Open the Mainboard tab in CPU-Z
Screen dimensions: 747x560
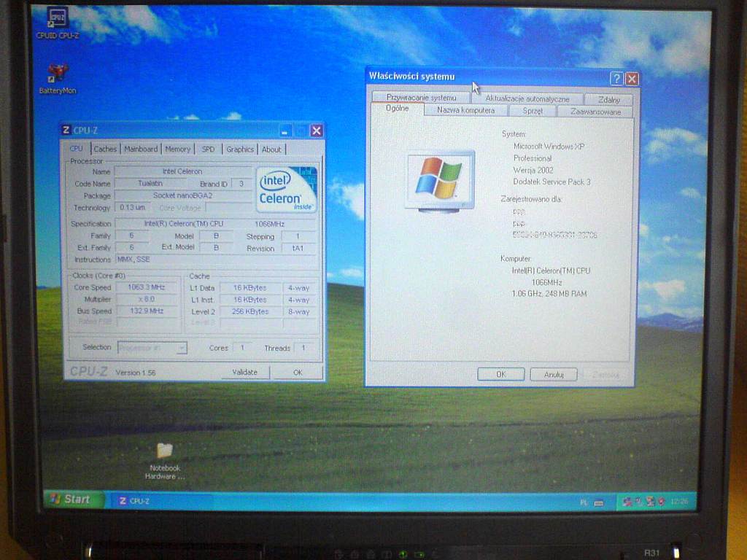coord(141,149)
